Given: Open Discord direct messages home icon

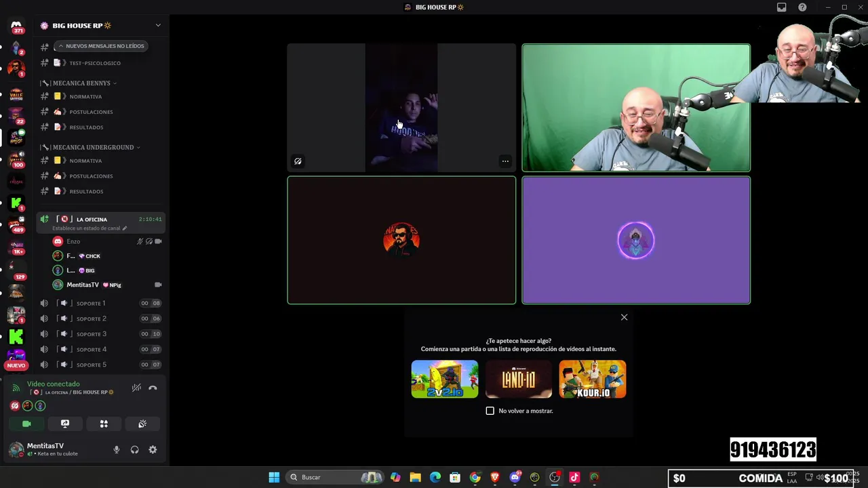Looking at the screenshot, I should pos(16,26).
